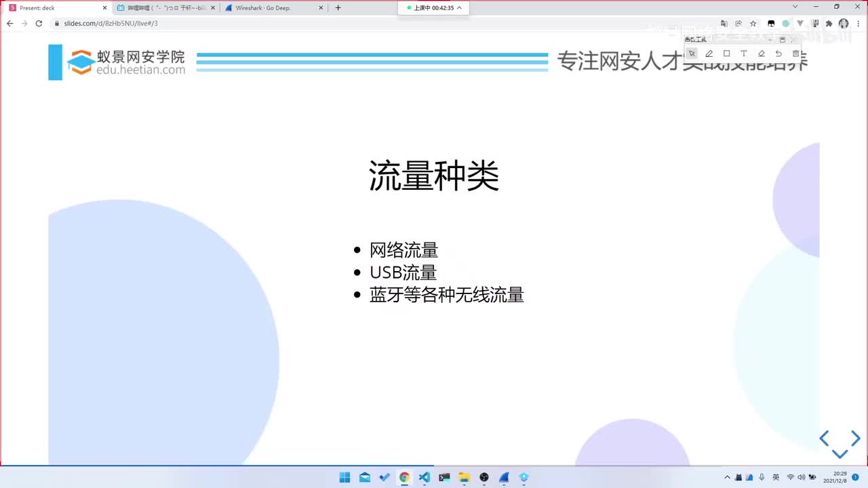Viewport: 868px width, 488px height.
Task: Click the microphone tray icon
Action: (x=762, y=477)
